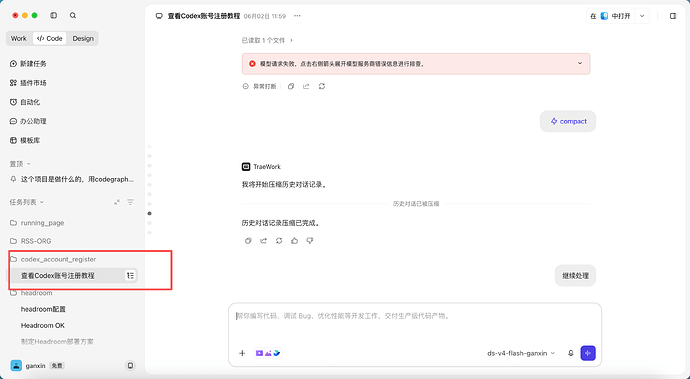
Task: Share the compression reply next to thumbs icons
Action: (x=264, y=241)
